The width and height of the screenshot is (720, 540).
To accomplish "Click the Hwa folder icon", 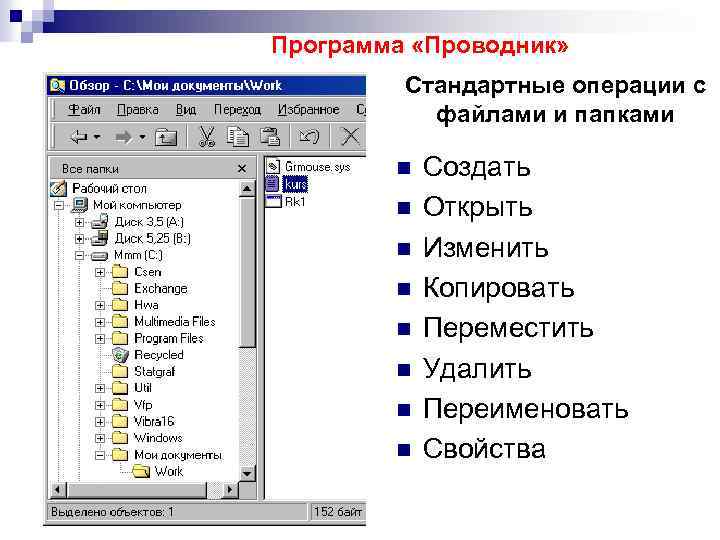I will point(120,304).
